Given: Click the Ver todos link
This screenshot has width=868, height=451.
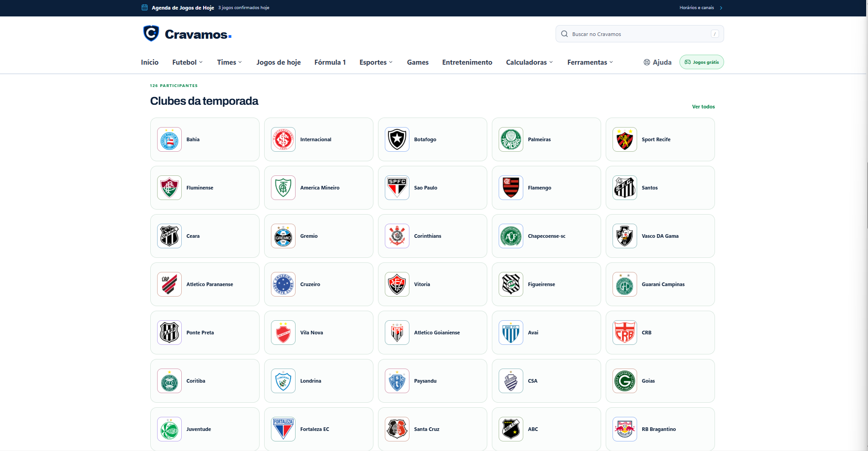Looking at the screenshot, I should pos(704,107).
